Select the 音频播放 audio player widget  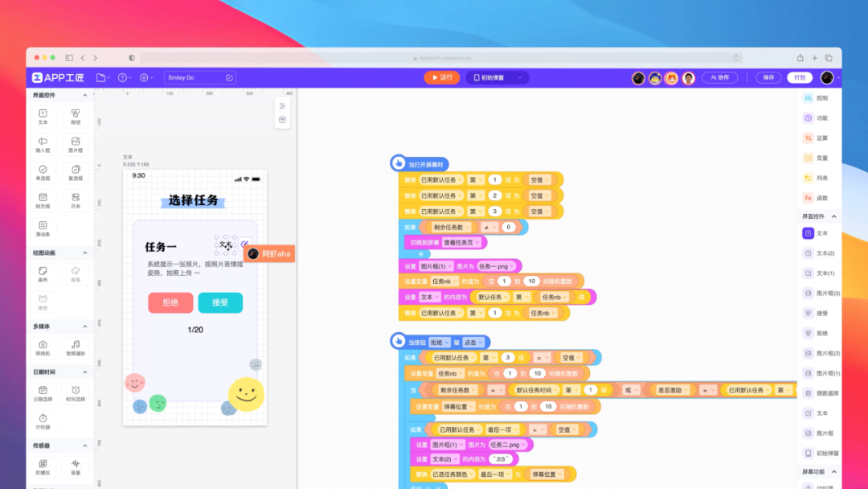click(76, 347)
